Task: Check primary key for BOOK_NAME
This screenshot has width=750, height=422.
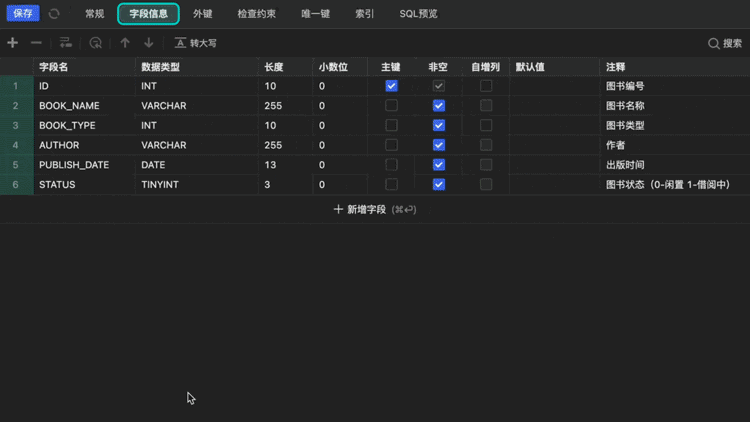Action: (391, 106)
